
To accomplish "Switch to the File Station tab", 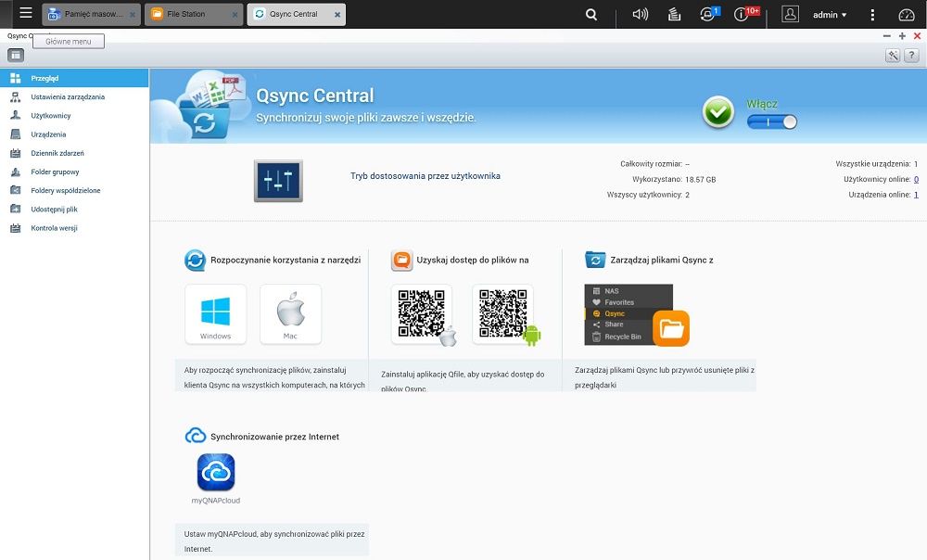I will (194, 14).
